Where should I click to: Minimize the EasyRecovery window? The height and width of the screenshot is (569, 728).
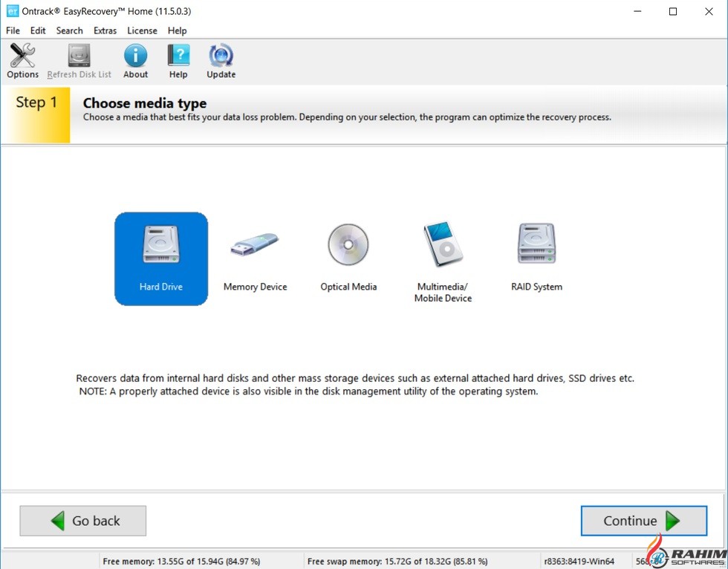[637, 12]
